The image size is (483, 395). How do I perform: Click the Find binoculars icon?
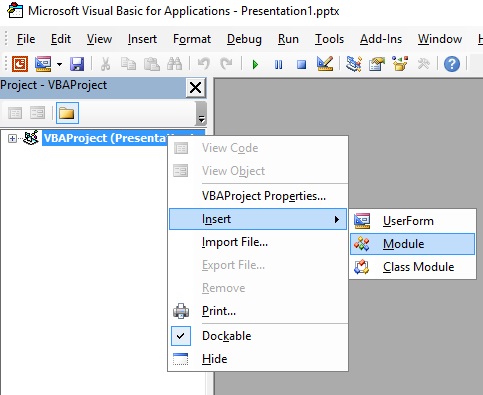coord(174,64)
